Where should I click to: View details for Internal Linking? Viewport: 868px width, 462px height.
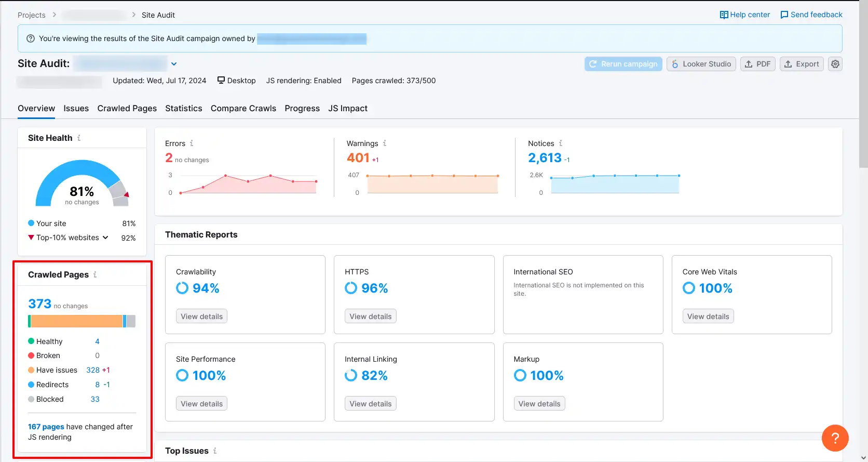coord(371,404)
